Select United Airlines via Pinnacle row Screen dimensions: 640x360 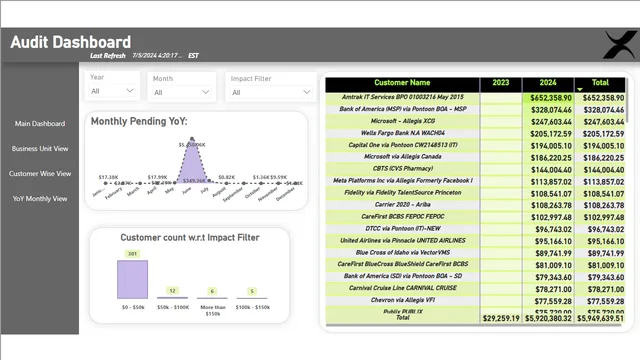pyautogui.click(x=475, y=241)
